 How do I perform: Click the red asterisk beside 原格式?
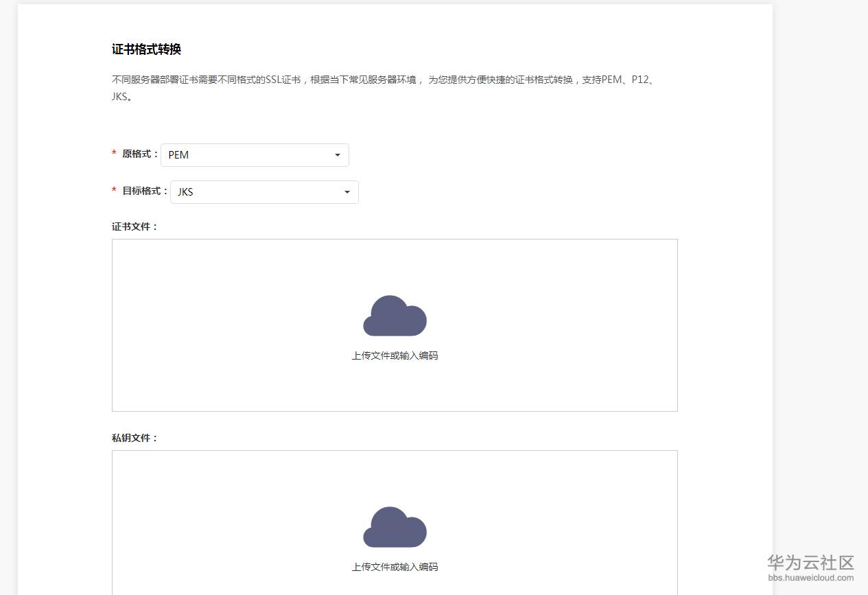tap(115, 154)
